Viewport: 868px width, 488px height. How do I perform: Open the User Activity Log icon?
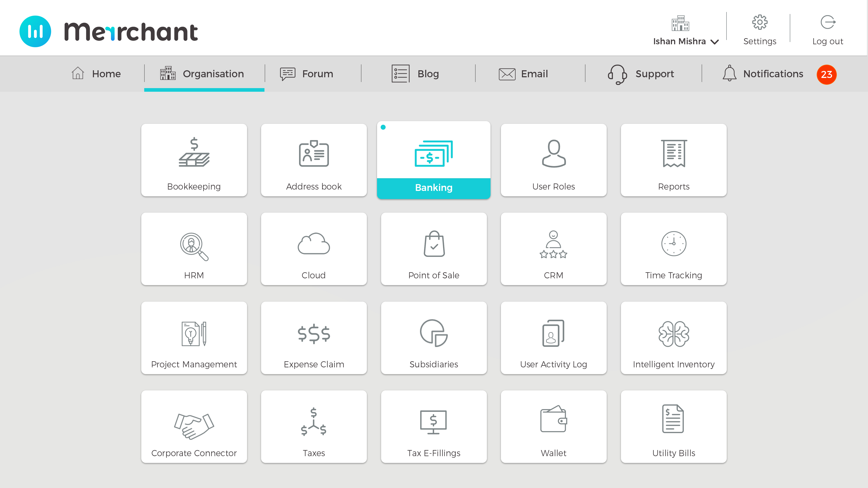[x=553, y=333]
